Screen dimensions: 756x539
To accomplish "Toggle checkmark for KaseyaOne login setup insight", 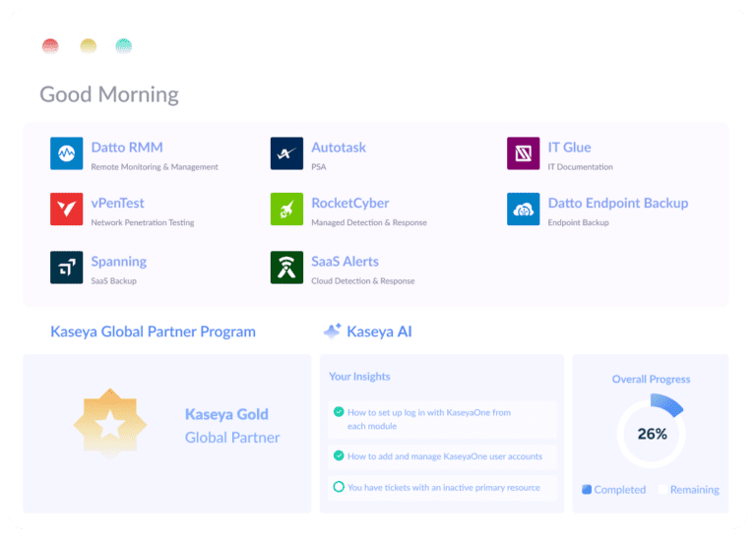I will (339, 412).
